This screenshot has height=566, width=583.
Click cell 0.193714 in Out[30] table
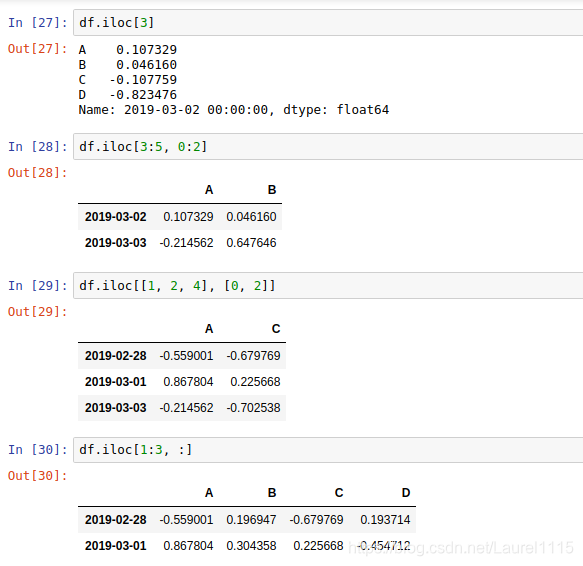(x=385, y=520)
